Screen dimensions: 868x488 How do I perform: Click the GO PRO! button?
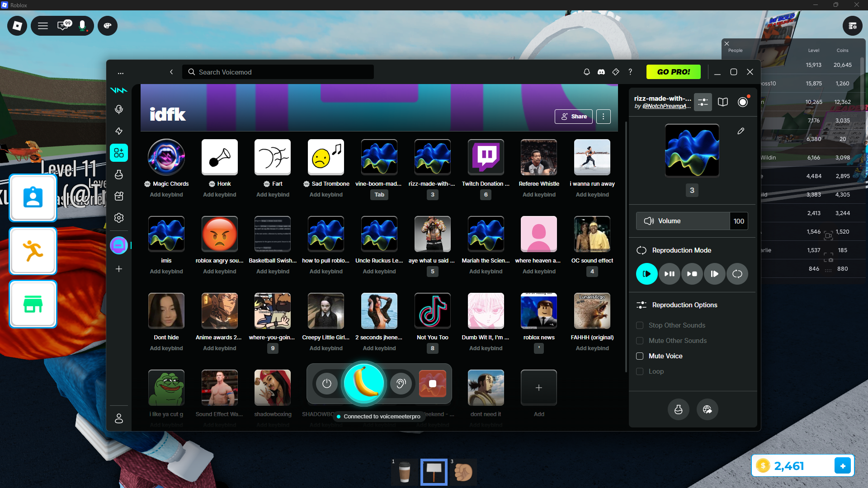674,72
